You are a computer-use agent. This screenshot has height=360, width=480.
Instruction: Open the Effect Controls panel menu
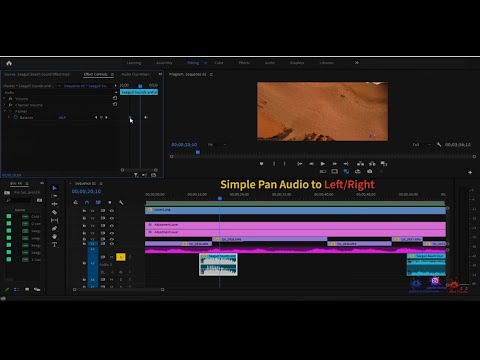coord(112,74)
